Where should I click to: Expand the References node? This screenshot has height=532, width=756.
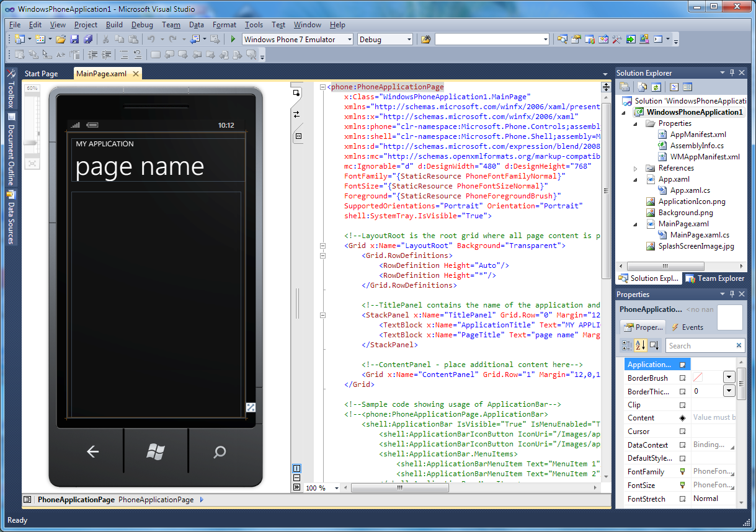click(636, 168)
